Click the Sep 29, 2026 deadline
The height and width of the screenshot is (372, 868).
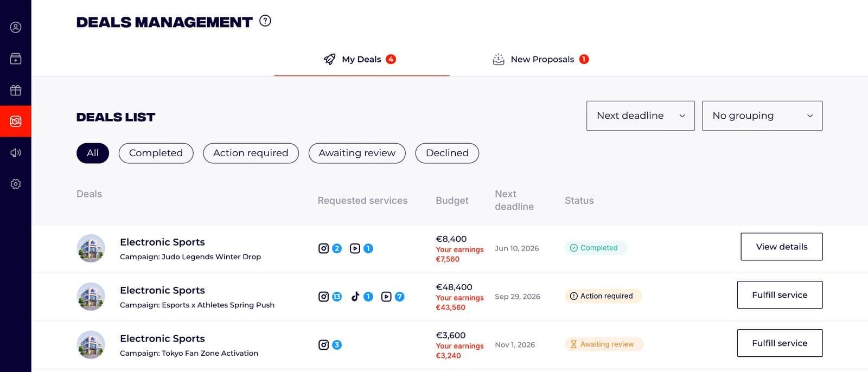pyautogui.click(x=518, y=297)
